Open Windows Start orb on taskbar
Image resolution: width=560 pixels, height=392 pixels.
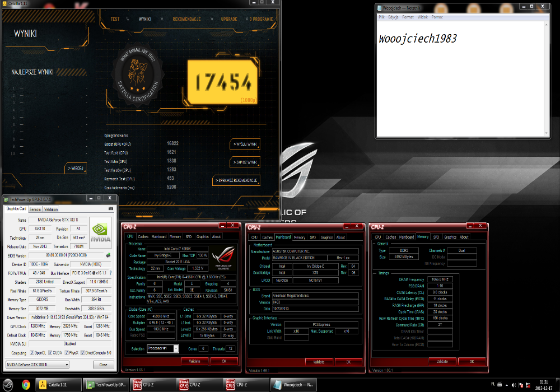point(8,385)
